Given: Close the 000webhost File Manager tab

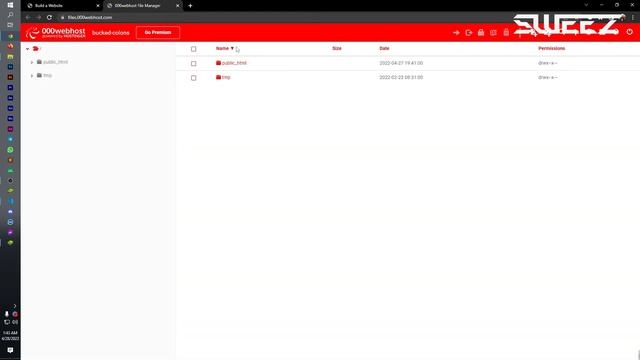Looking at the screenshot, I should 178,6.
